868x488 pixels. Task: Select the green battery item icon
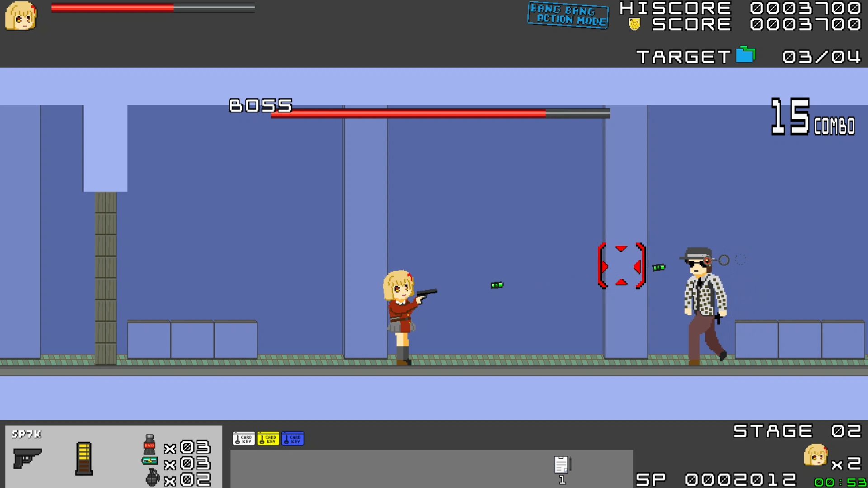point(149,461)
